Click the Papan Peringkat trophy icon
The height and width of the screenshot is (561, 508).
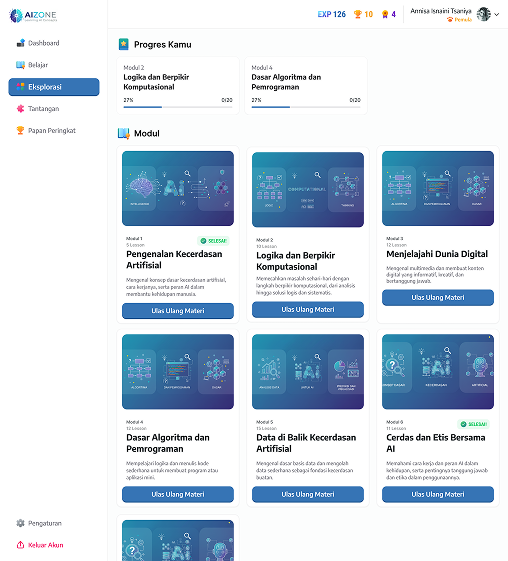tap(20, 130)
